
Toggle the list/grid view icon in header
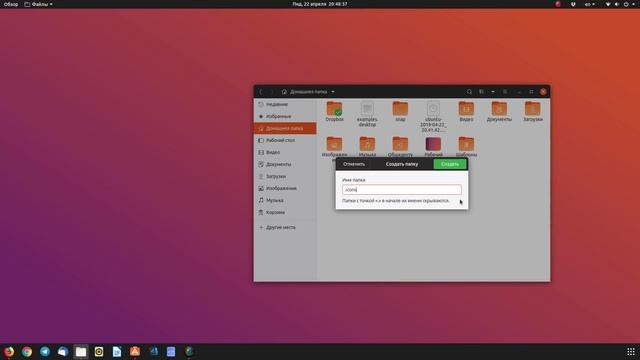482,92
